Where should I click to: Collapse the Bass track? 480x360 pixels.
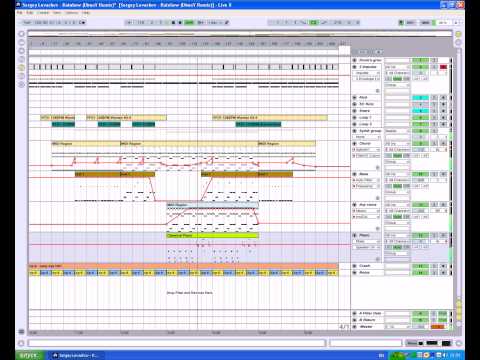point(355,174)
